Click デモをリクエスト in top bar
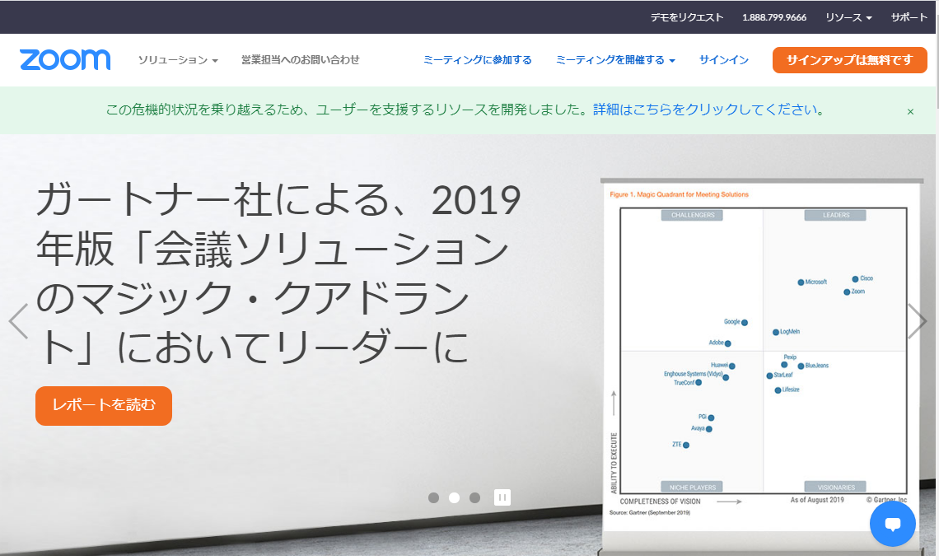 [687, 17]
